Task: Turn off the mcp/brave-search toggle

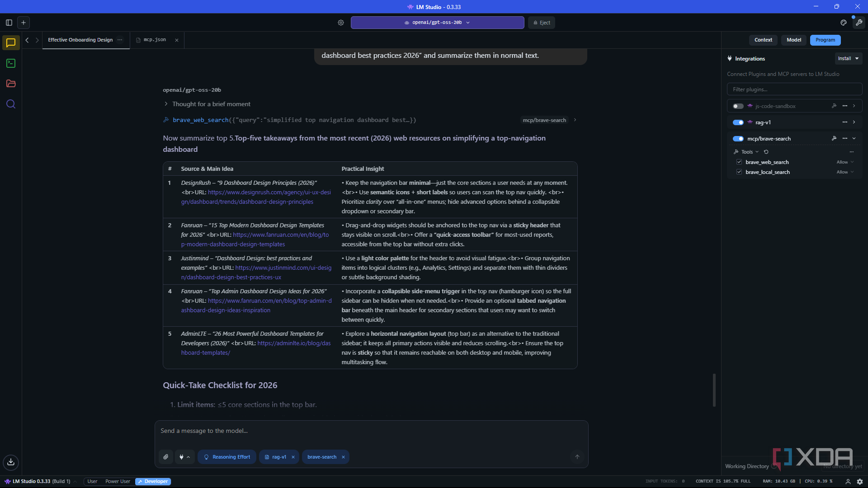Action: 738,139
